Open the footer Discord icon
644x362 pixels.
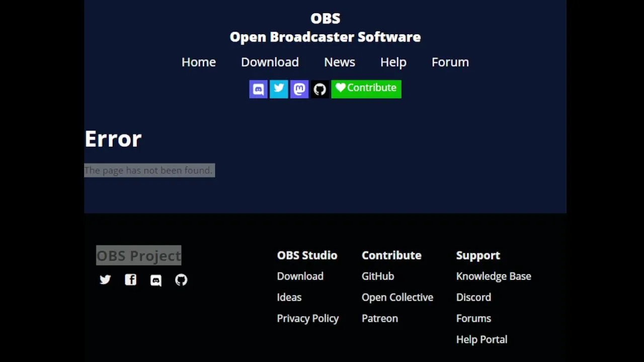156,280
